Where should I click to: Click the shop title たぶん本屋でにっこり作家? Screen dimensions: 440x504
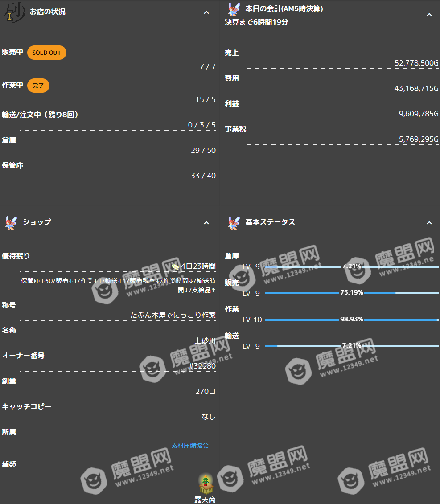(x=173, y=315)
